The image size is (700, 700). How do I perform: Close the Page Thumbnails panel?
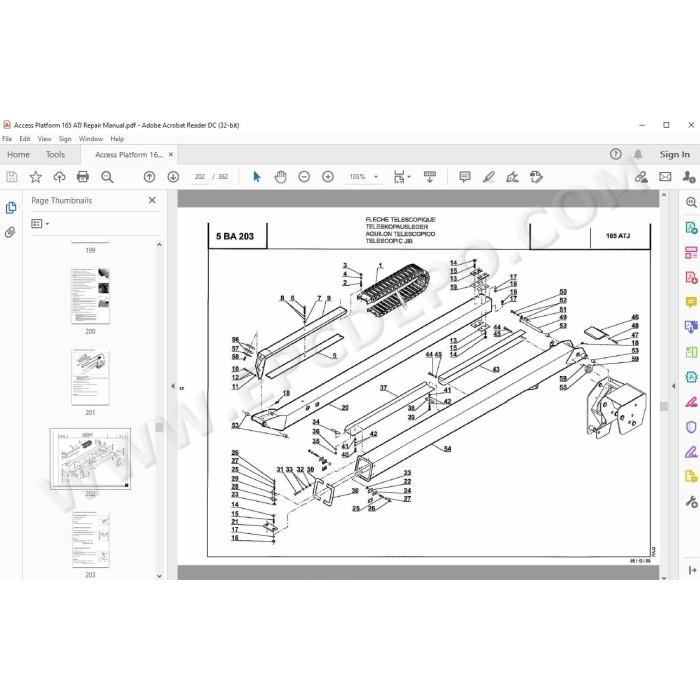(x=152, y=200)
